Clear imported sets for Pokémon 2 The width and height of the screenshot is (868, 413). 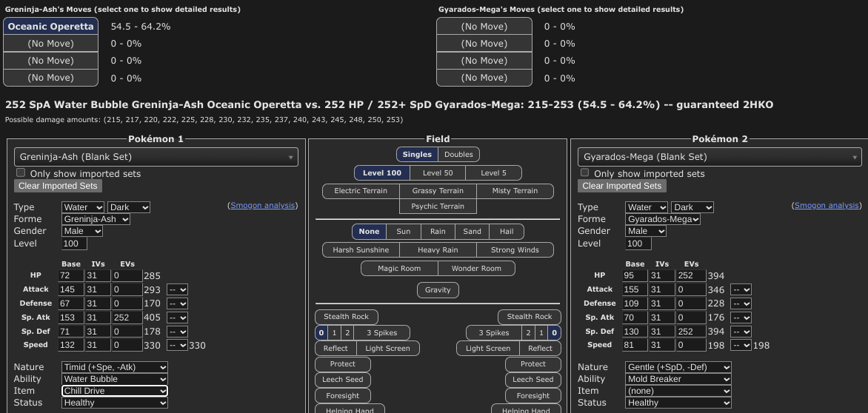[x=621, y=186]
